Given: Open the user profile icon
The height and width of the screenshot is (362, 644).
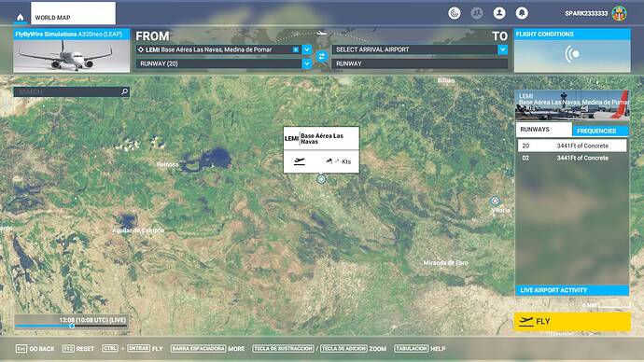Looking at the screenshot, I should tap(499, 13).
